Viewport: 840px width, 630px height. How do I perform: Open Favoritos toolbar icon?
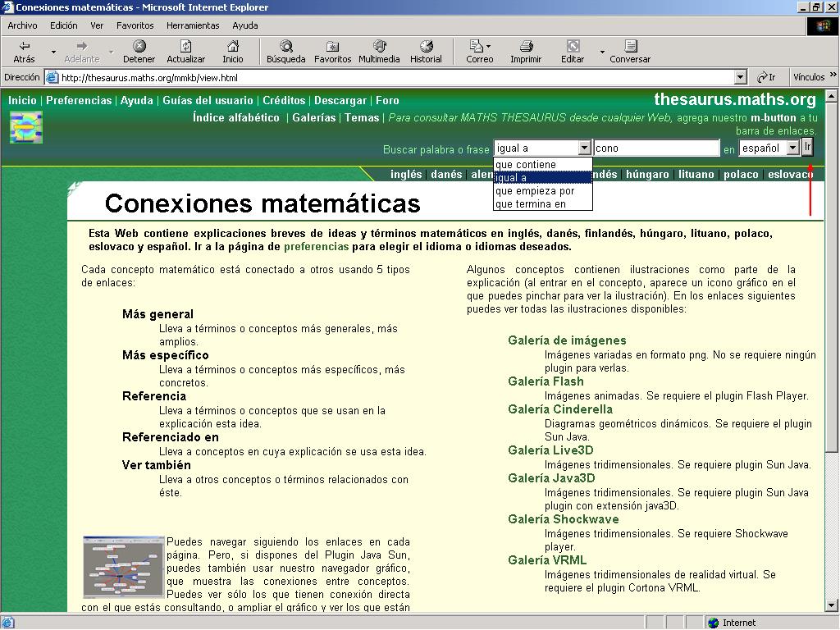332,47
